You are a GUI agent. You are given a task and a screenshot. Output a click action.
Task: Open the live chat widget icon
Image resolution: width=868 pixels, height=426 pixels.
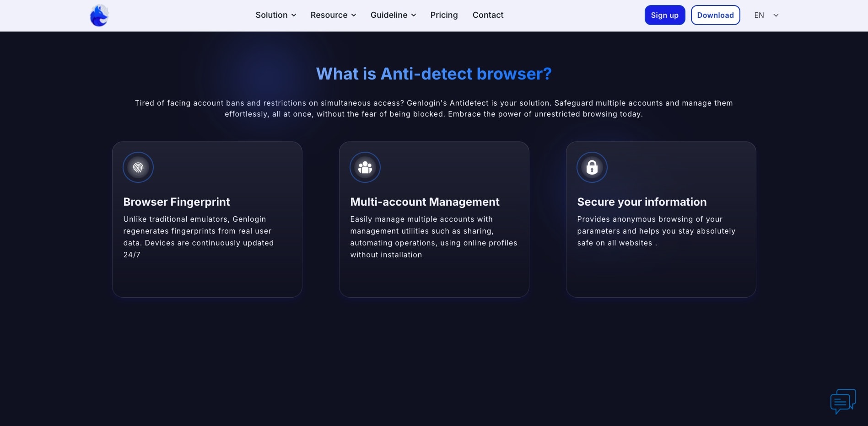(x=843, y=401)
